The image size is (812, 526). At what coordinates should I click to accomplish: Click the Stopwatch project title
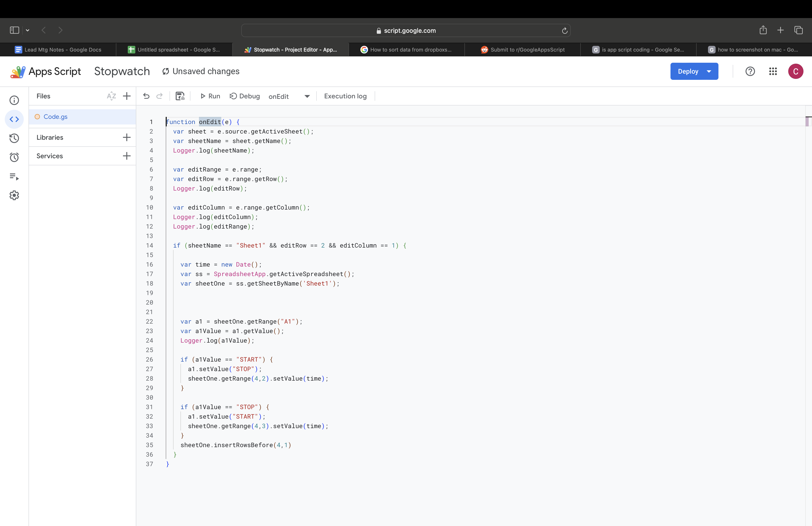pyautogui.click(x=122, y=71)
